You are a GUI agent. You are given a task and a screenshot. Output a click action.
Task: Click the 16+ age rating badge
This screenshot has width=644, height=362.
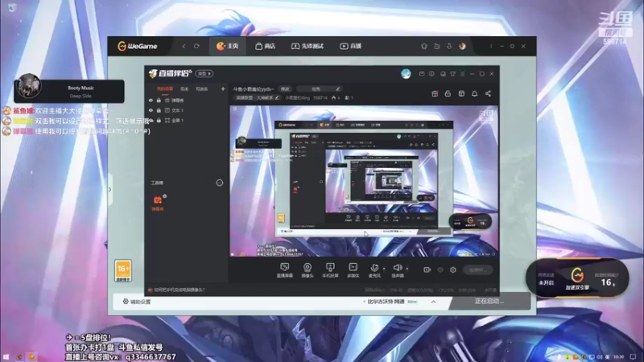point(123,270)
